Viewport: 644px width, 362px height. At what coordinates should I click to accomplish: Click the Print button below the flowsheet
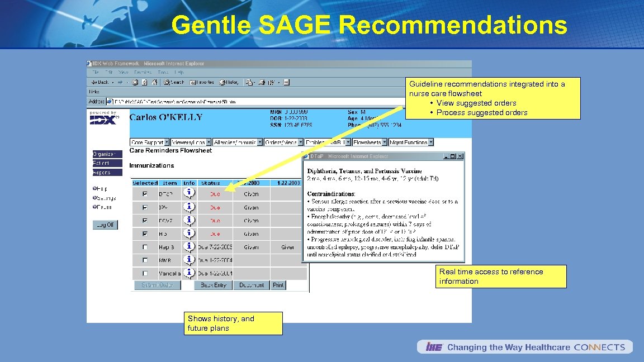(x=278, y=285)
